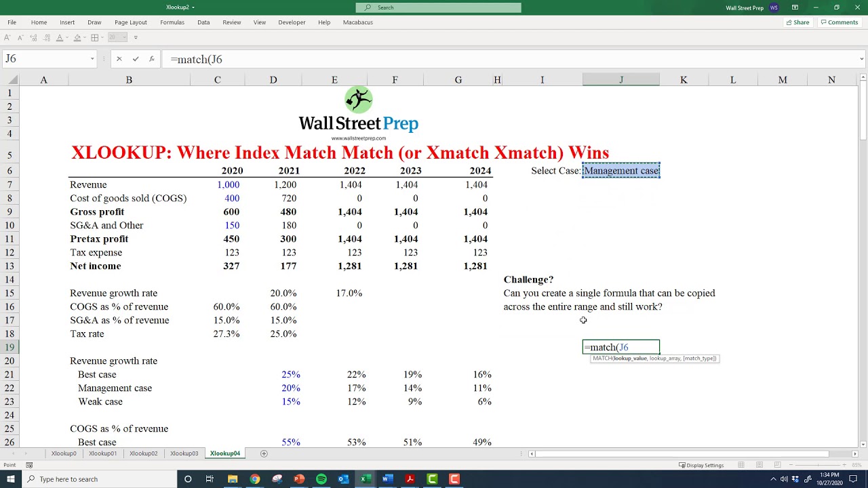
Task: Open Xlookup2 file name dropdown in title
Action: tap(193, 7)
